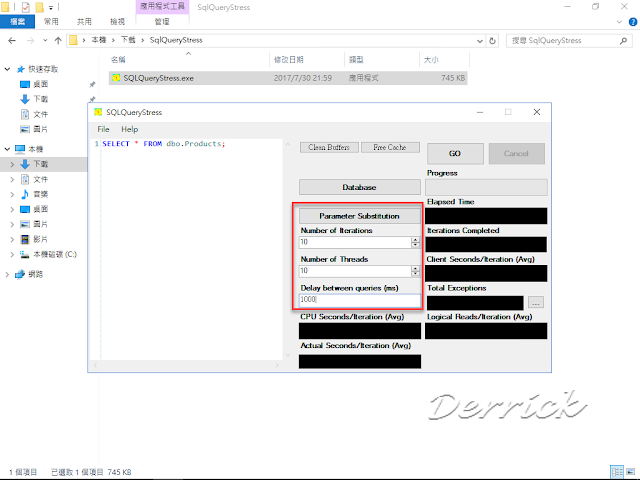Open the Database connection settings
The height and width of the screenshot is (480, 640).
359,187
